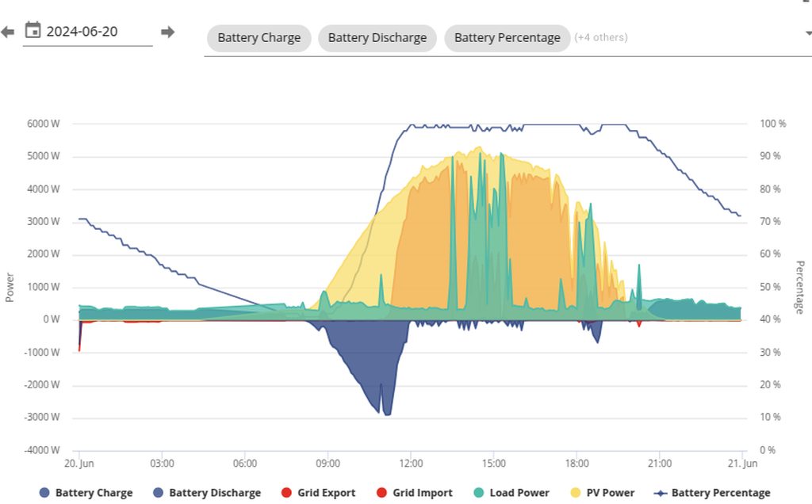Image resolution: width=812 pixels, height=504 pixels.
Task: Click the 12:00 x-axis time label
Action: click(x=411, y=464)
